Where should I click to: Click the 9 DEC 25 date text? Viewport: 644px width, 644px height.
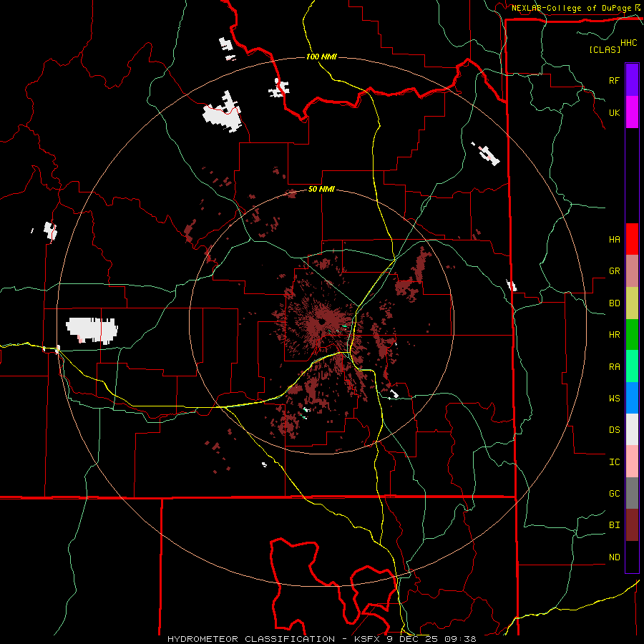(413, 639)
